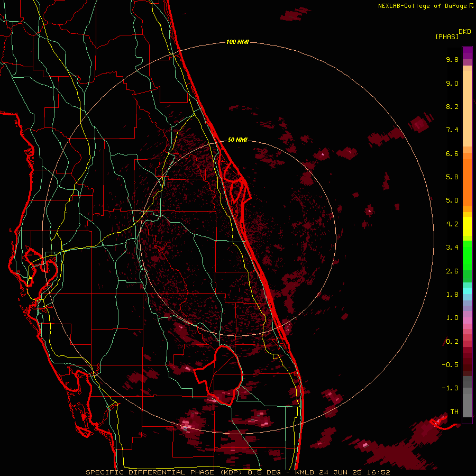Click the 50 NMI range ring label
This screenshot has height=476, width=476.
[237, 140]
